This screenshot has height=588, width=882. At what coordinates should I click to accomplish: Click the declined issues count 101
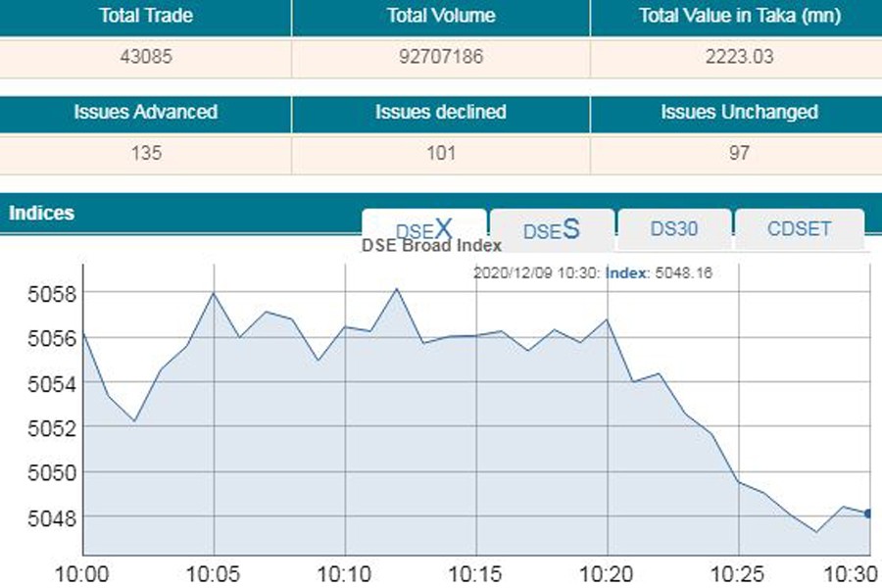[x=441, y=153]
